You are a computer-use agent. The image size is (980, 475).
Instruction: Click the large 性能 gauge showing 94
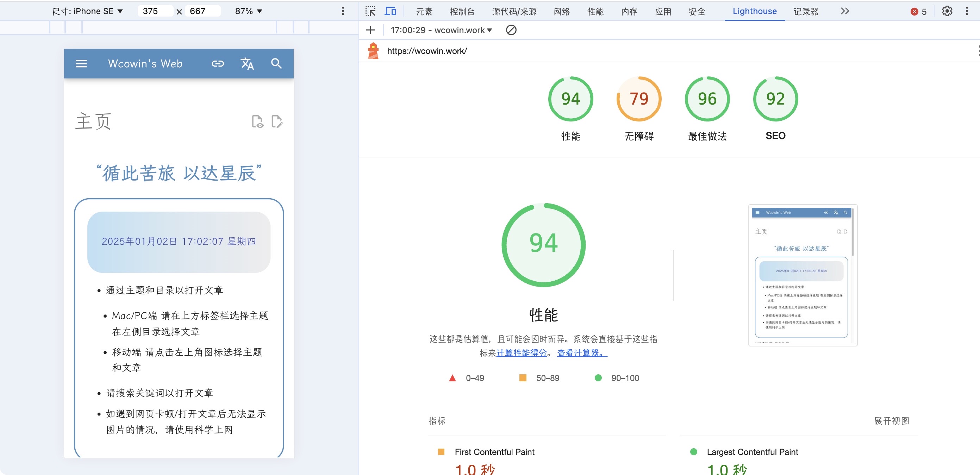tap(543, 245)
